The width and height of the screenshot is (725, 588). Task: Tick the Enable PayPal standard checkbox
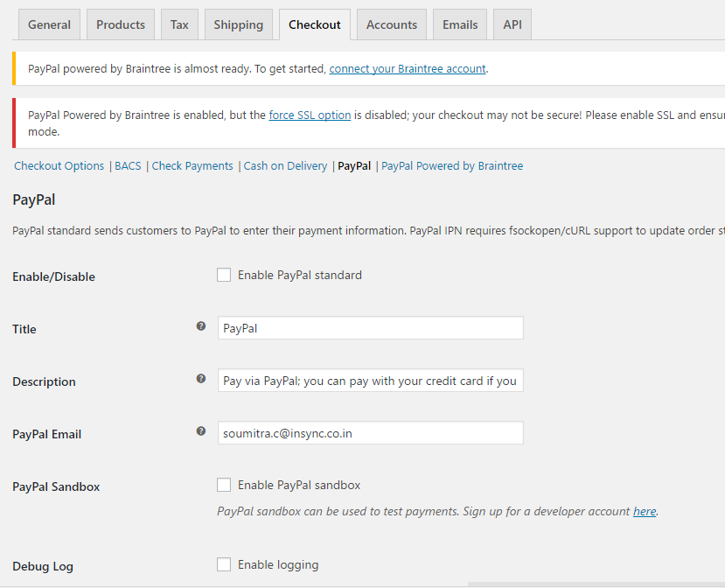[x=224, y=275]
